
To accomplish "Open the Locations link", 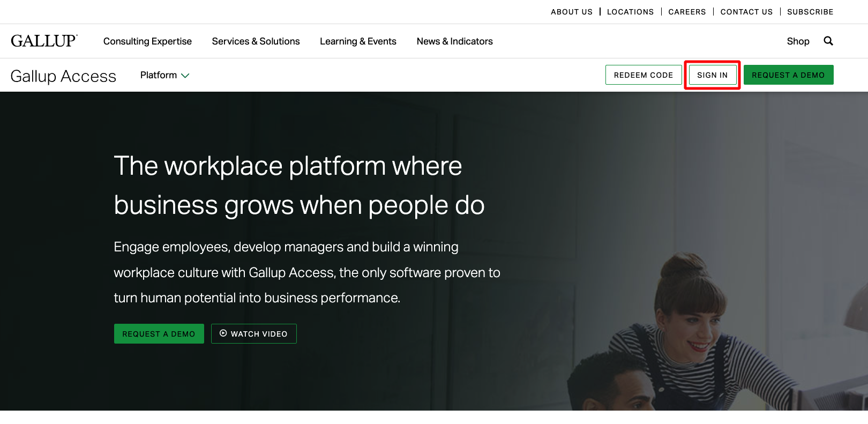I will coord(630,12).
